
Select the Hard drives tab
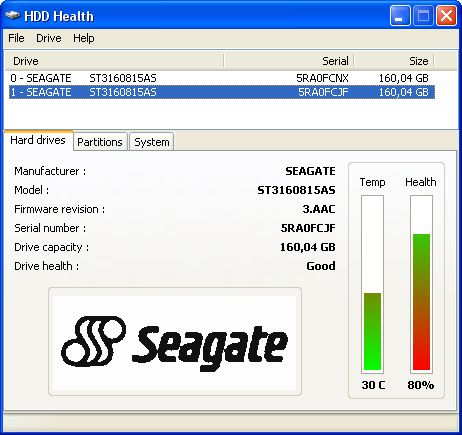[38, 140]
